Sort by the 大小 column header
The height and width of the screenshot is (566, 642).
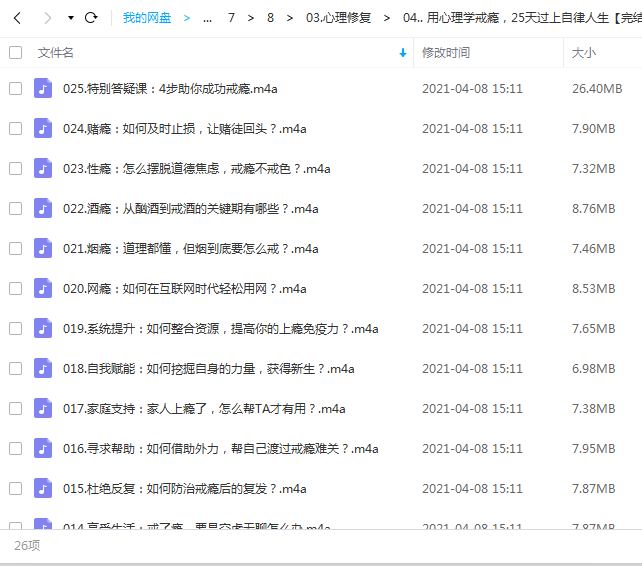[x=584, y=53]
